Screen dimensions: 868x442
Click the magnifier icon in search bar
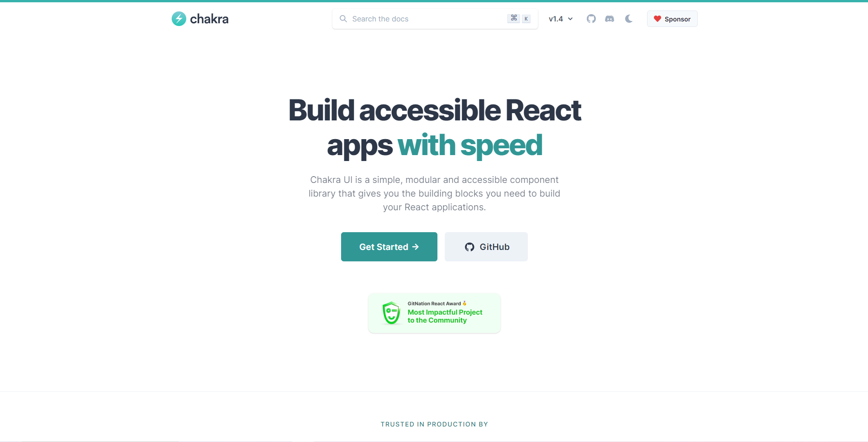[x=343, y=19]
